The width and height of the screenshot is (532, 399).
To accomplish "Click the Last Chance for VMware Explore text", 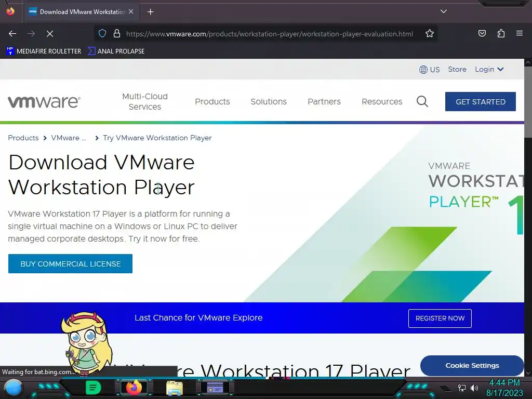I will [198, 318].
